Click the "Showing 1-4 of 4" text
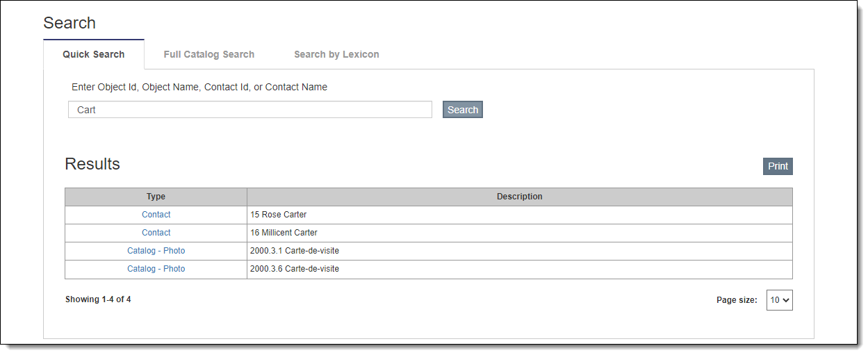Image resolution: width=868 pixels, height=355 pixels. pos(98,299)
